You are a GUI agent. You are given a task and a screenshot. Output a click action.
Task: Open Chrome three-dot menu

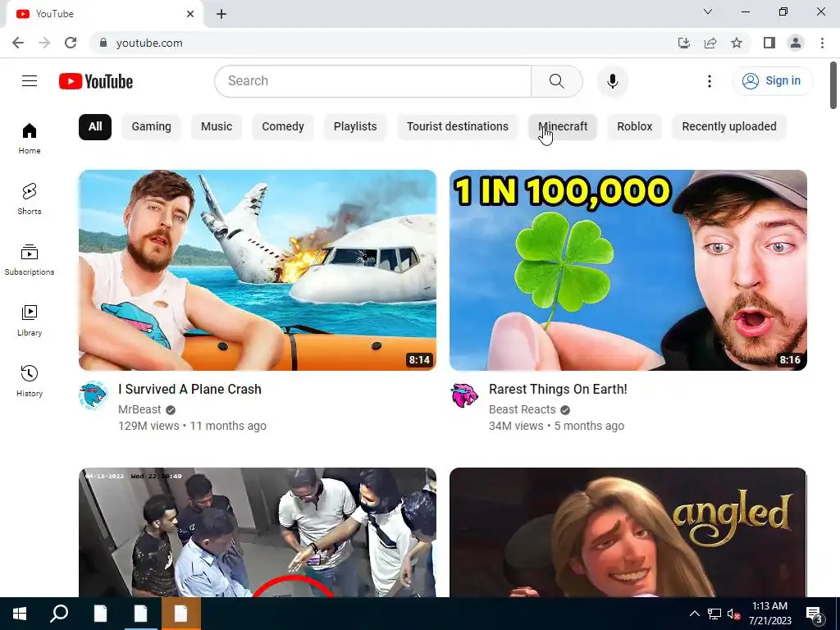(x=822, y=43)
